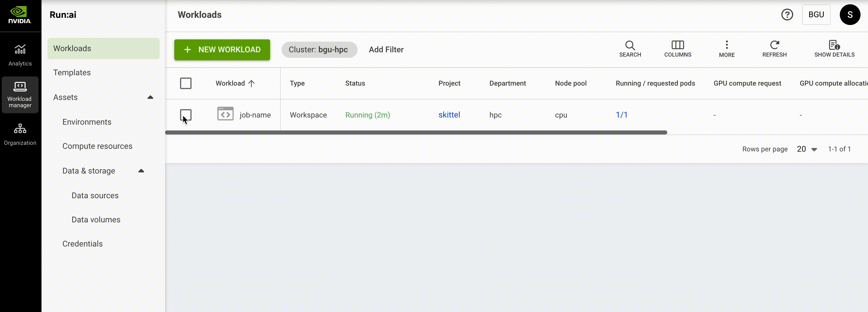The image size is (868, 312).
Task: Open the rows per page dropdown
Action: click(807, 149)
